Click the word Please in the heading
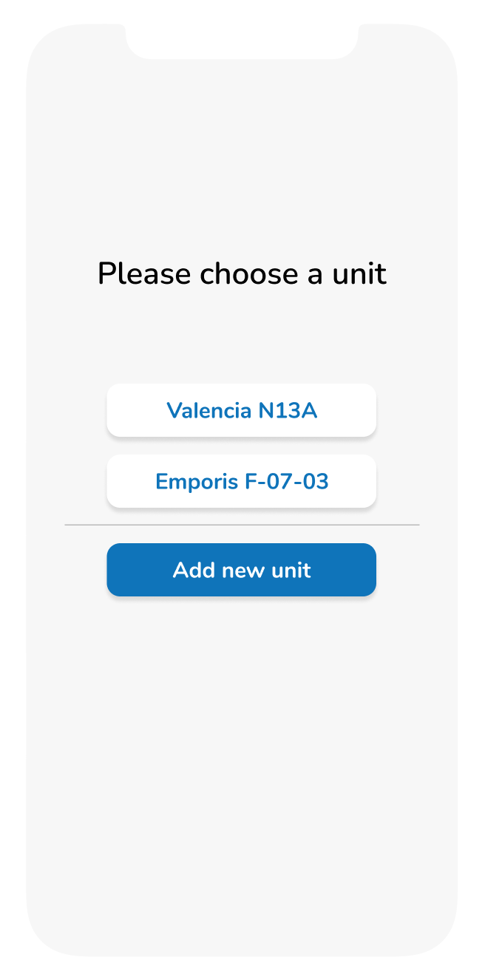The image size is (485, 980). pos(145,273)
